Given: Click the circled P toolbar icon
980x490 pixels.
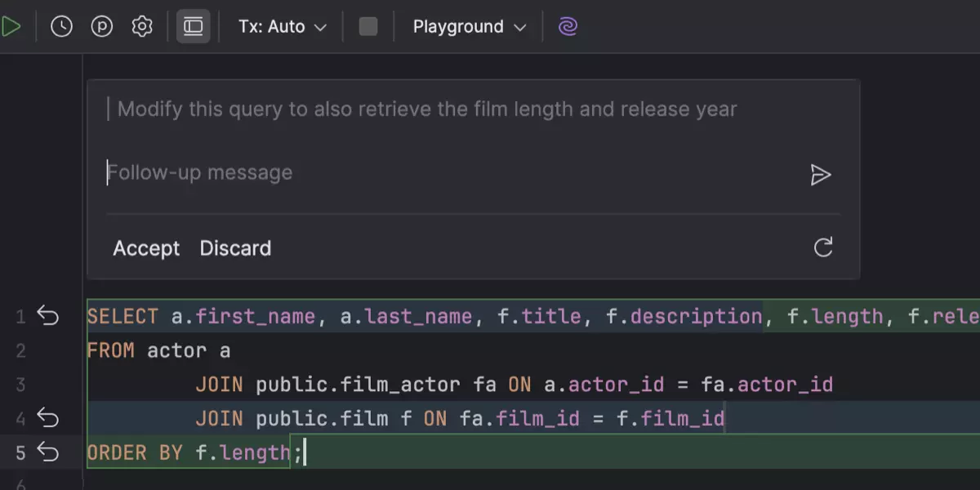Looking at the screenshot, I should 101,27.
